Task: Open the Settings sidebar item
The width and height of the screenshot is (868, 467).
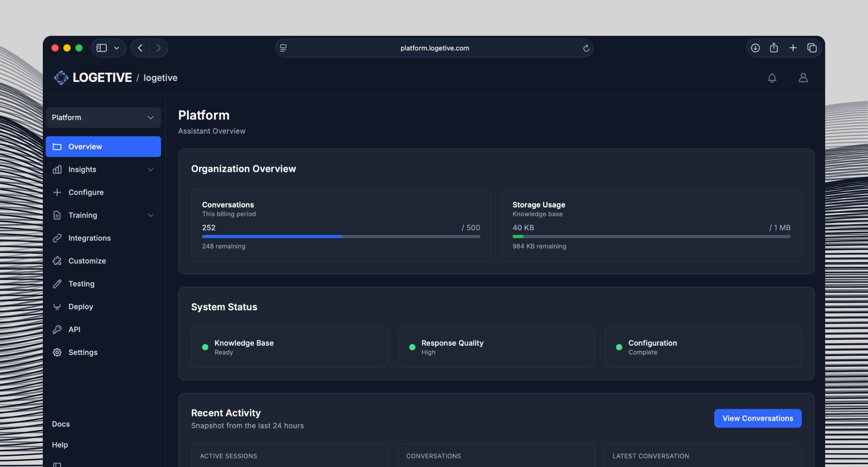Action: 83,352
